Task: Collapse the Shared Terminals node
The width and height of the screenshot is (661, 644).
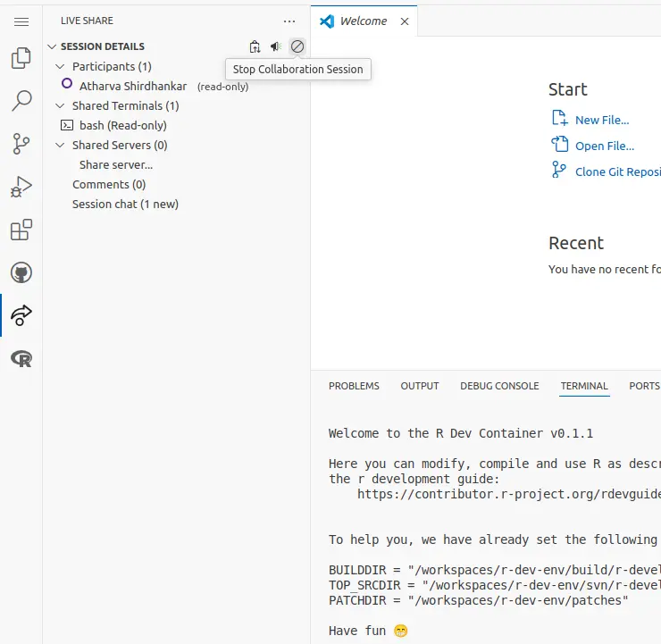Action: [61, 106]
